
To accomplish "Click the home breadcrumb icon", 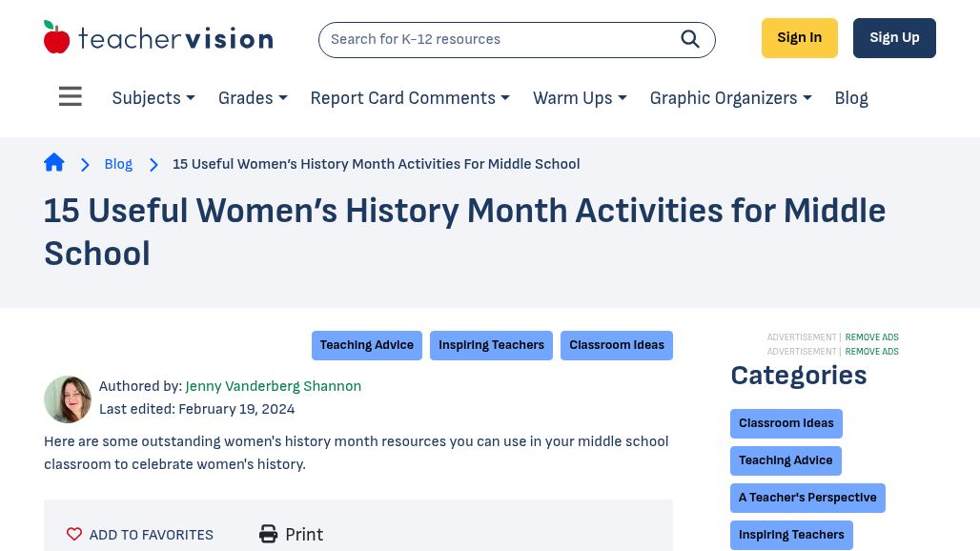I will (x=54, y=162).
